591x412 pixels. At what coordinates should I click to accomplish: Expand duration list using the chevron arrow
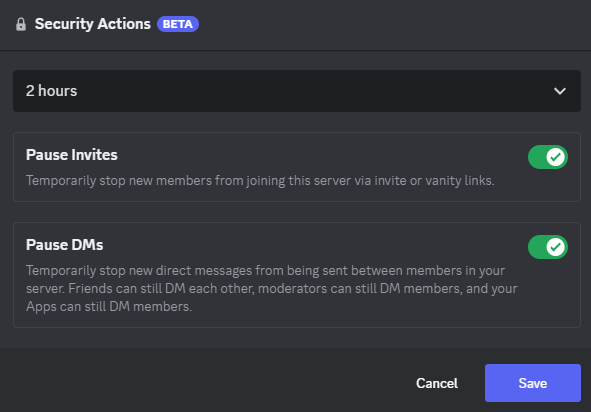click(x=560, y=91)
